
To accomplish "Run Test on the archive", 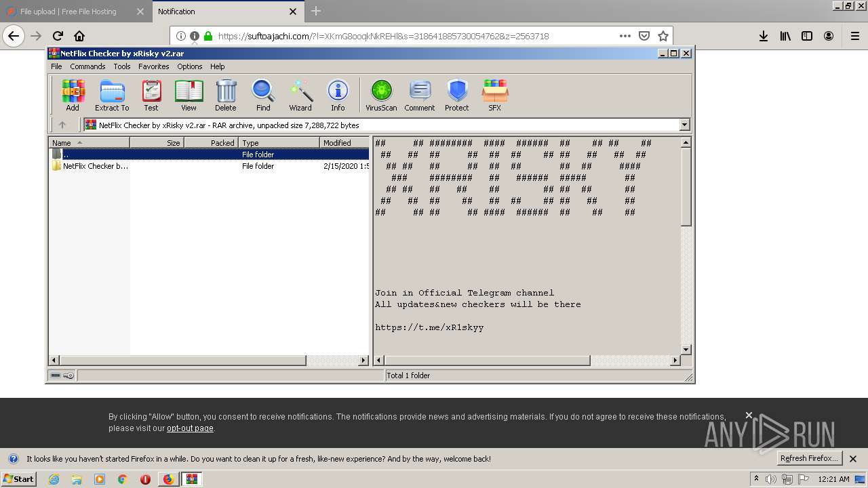I will tap(151, 96).
